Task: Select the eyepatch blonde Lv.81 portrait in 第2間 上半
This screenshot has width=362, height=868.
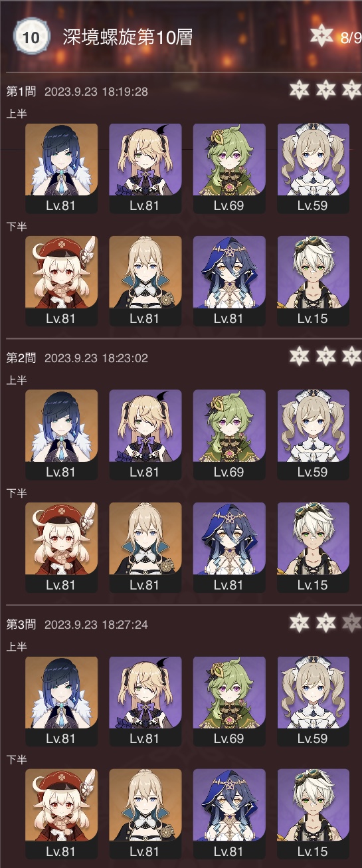Action: coord(145,435)
